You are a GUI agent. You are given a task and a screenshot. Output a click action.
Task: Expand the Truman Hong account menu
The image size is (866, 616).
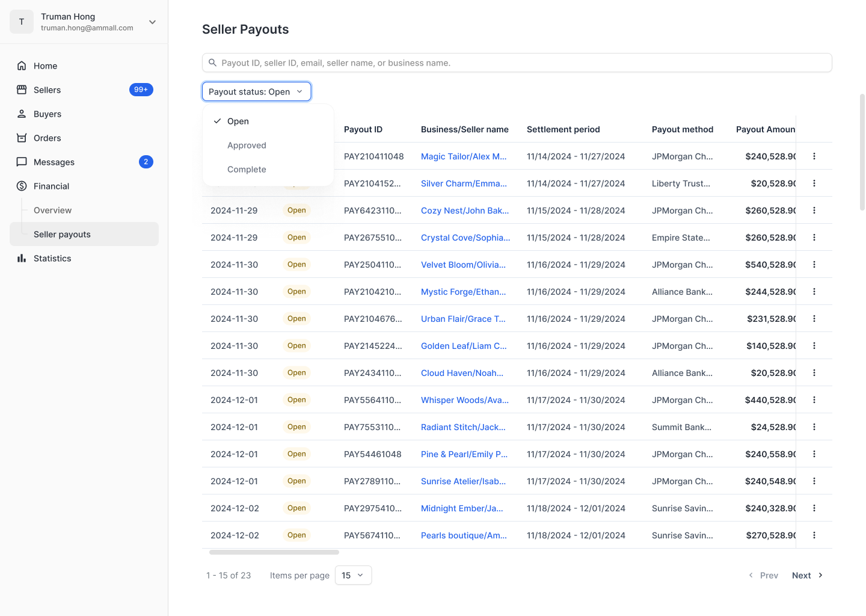[153, 22]
